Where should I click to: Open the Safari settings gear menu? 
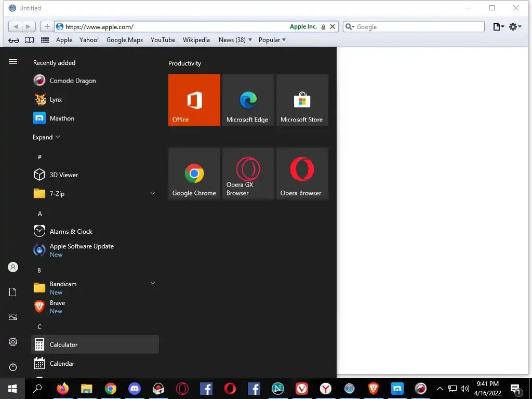[515, 26]
